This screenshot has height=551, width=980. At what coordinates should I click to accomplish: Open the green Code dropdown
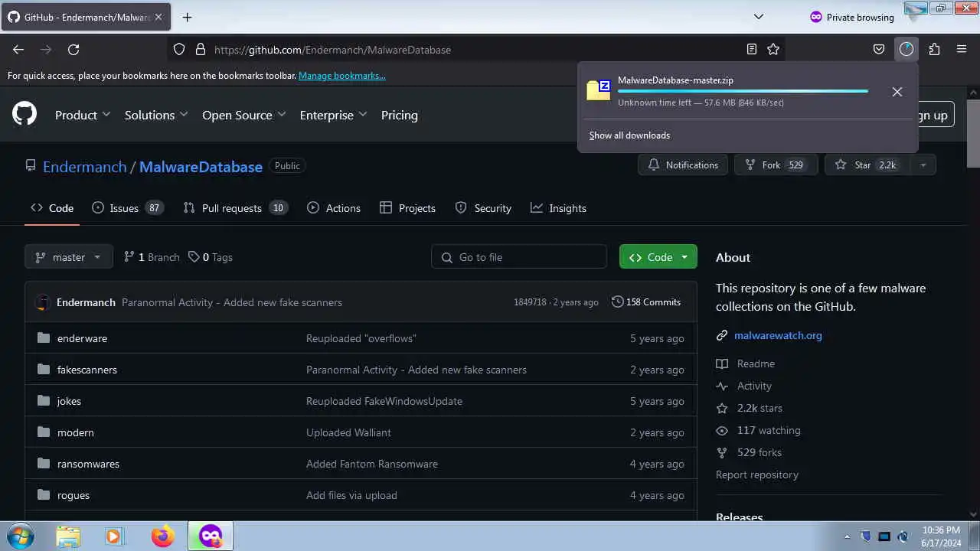point(658,257)
